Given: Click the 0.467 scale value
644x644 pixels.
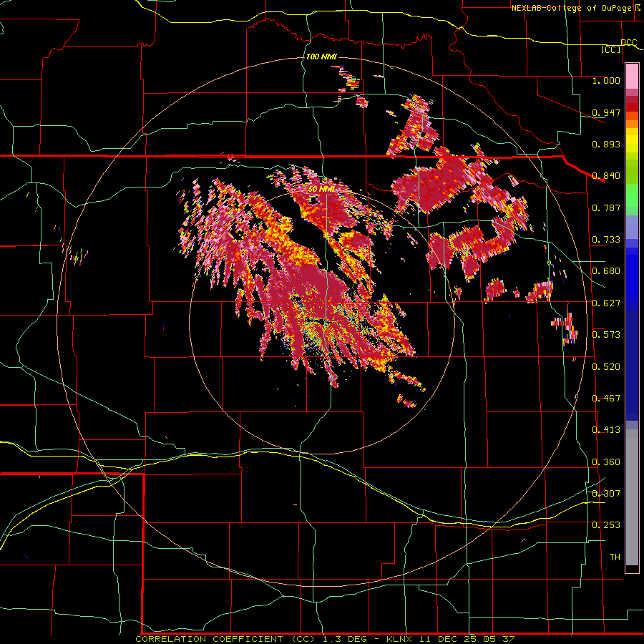Looking at the screenshot, I should (x=606, y=399).
